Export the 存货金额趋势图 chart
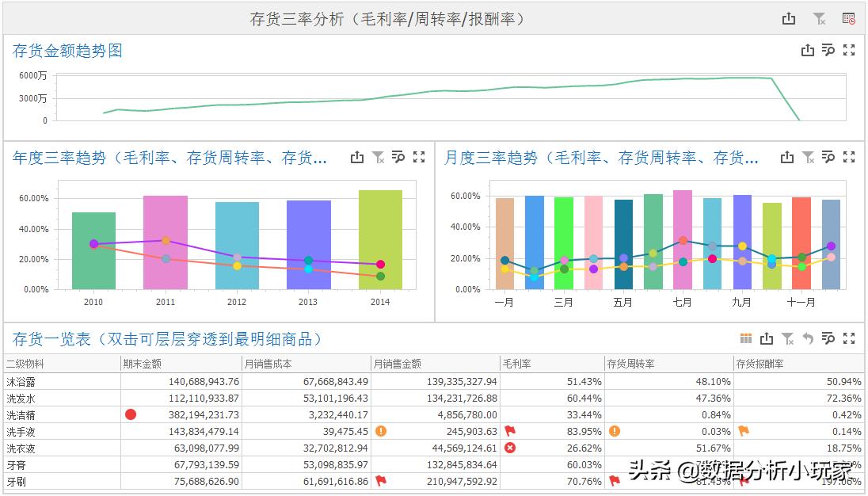The height and width of the screenshot is (496, 868). coord(807,49)
